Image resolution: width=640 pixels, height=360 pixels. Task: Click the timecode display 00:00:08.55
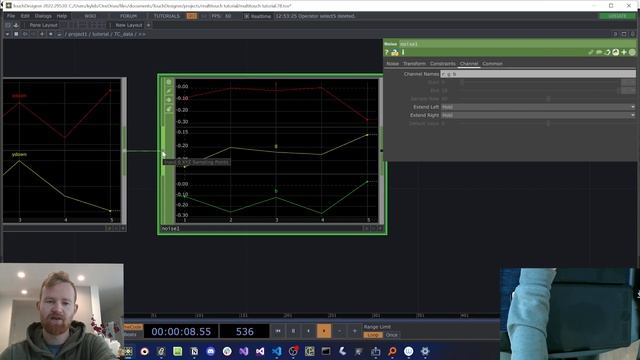click(181, 331)
